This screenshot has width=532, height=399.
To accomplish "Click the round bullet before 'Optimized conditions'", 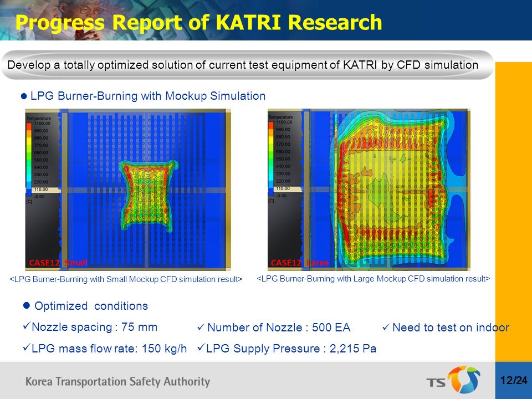I will tap(27, 305).
